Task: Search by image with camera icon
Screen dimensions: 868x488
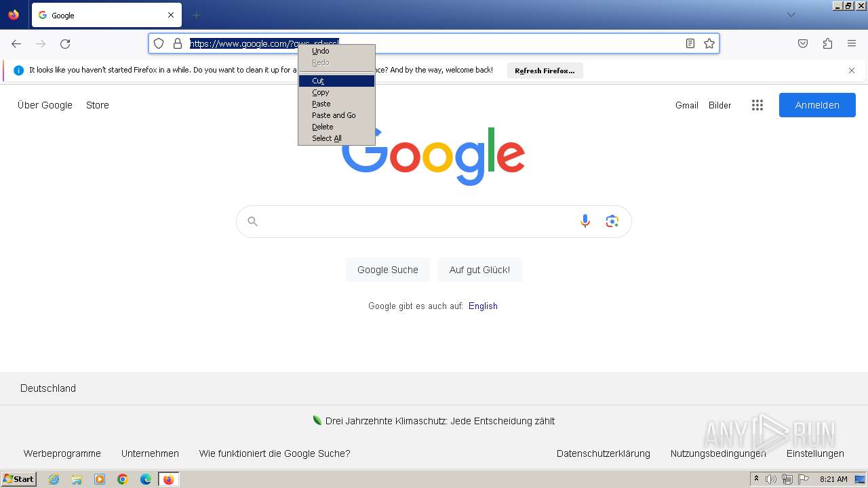Action: tap(612, 221)
